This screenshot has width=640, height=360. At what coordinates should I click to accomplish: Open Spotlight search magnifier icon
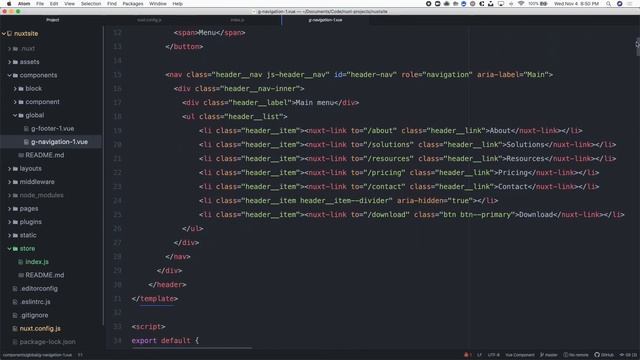(x=609, y=4)
